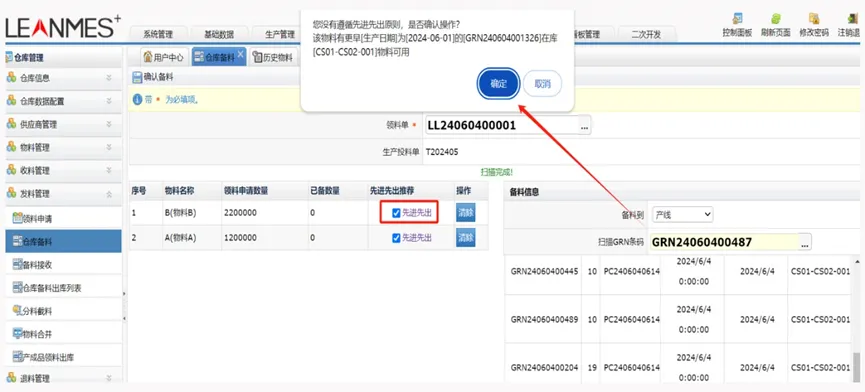Screen dimensions: 865x392
Task: Click the save icon beside 确认备料
Action: pyautogui.click(x=137, y=78)
